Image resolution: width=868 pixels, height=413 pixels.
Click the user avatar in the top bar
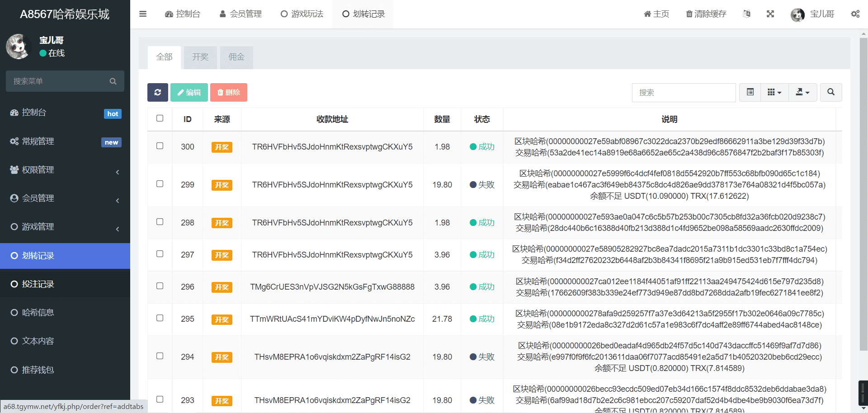click(x=797, y=14)
